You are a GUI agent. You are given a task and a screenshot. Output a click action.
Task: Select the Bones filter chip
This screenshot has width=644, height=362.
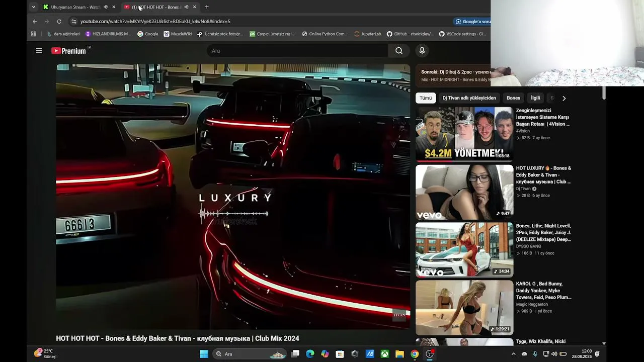click(513, 98)
